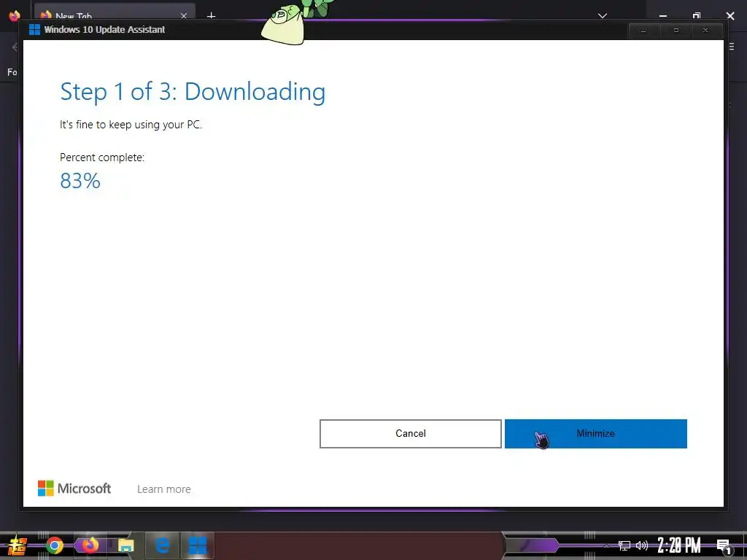The width and height of the screenshot is (747, 560).
Task: Maximize the Update Assistant window
Action: 676,31
